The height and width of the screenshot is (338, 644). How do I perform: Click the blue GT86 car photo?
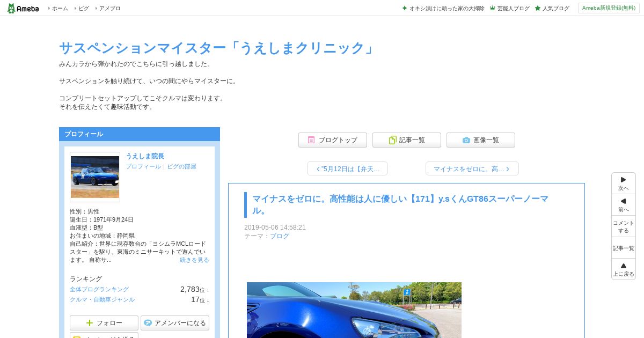point(354,310)
